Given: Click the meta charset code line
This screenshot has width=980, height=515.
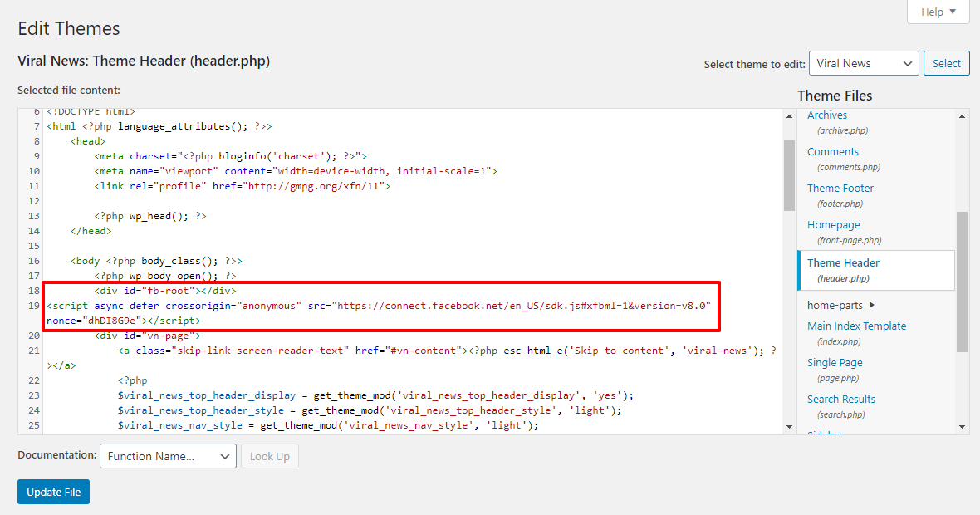Looking at the screenshot, I should pos(231,155).
